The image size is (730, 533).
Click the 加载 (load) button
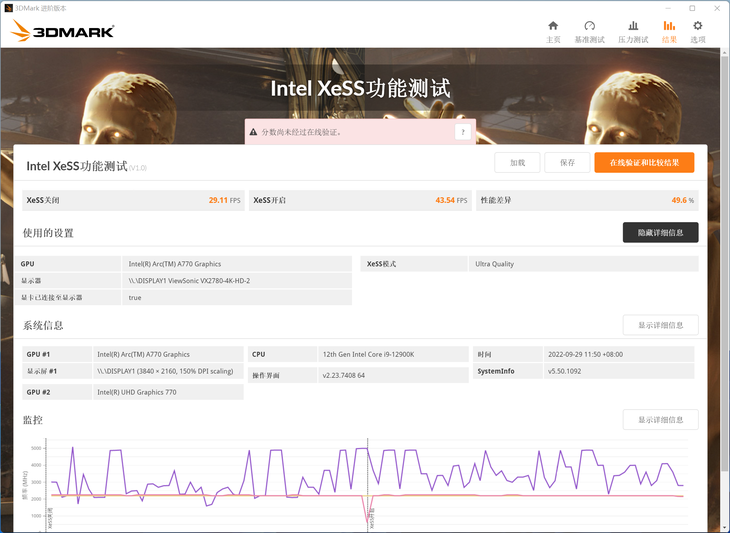[517, 162]
